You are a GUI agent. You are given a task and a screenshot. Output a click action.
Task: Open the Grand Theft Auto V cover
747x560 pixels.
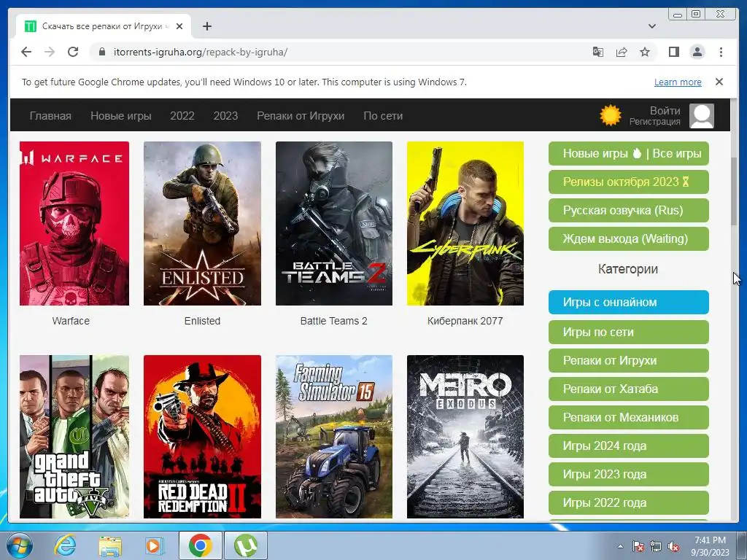coord(74,437)
